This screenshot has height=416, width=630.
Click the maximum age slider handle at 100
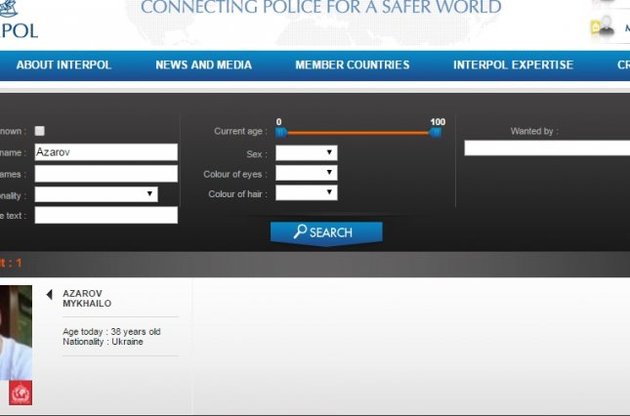[435, 131]
